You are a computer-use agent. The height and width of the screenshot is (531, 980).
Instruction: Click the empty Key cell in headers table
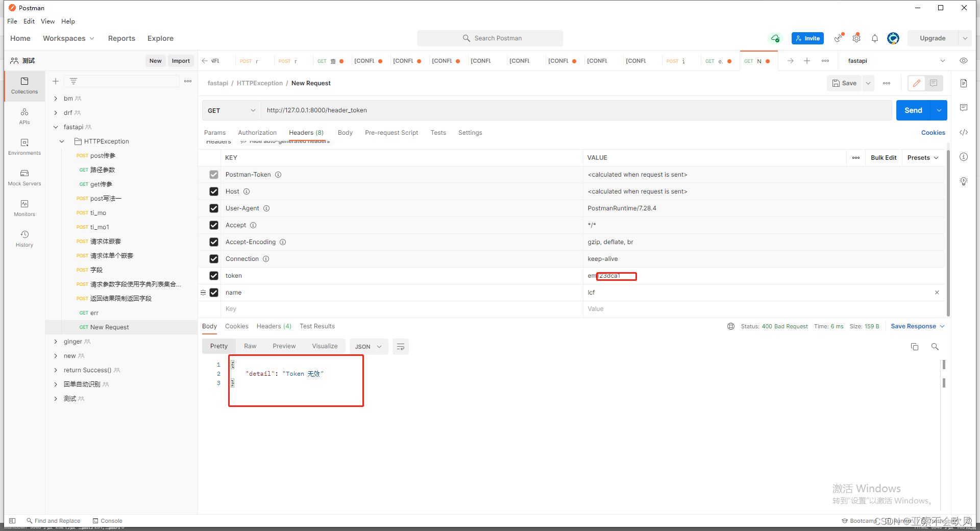402,309
